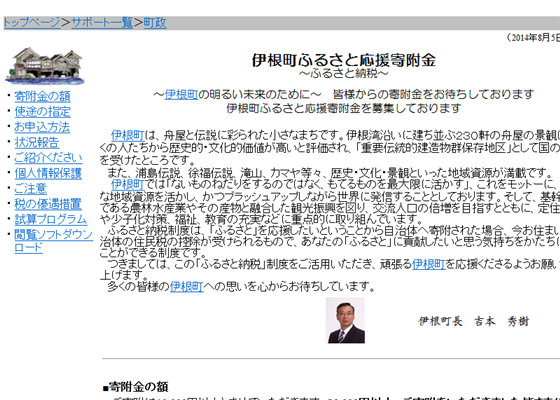Go to サポート一覧 breadcrumb link
This screenshot has height=400, width=560.
(x=102, y=23)
